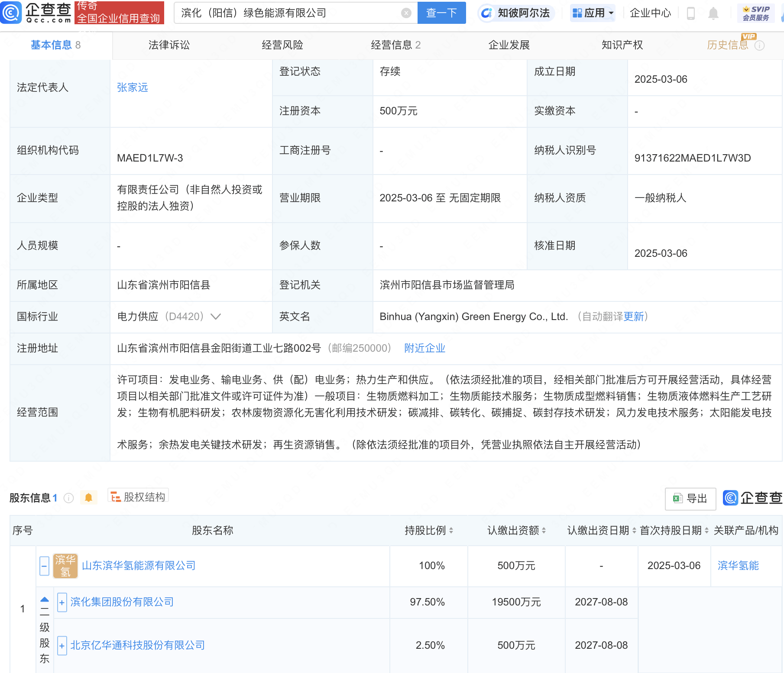Click the 附近企业 link
The height and width of the screenshot is (673, 784).
[424, 348]
